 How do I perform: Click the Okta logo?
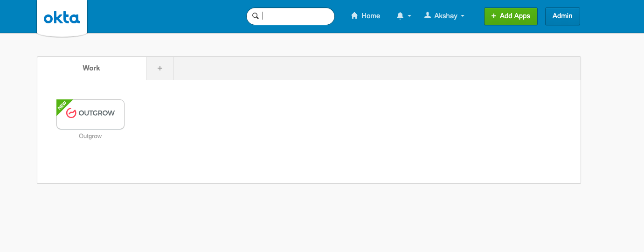pyautogui.click(x=62, y=18)
